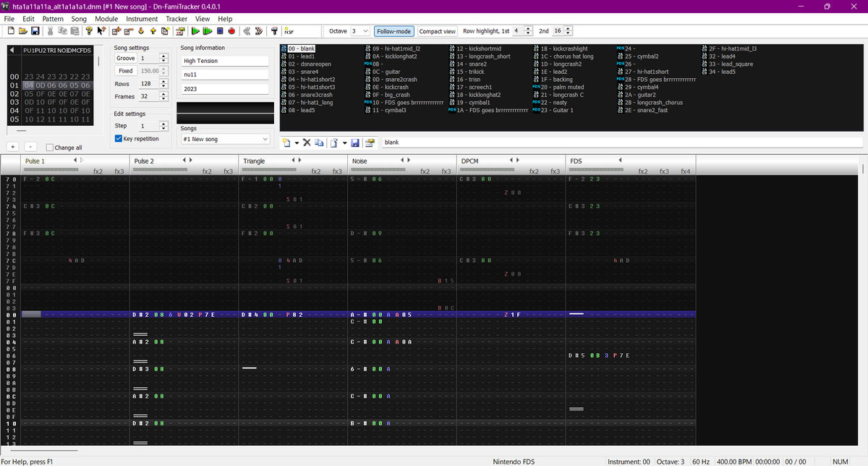
Task: Create a new module with the New icon
Action: (x=12, y=31)
